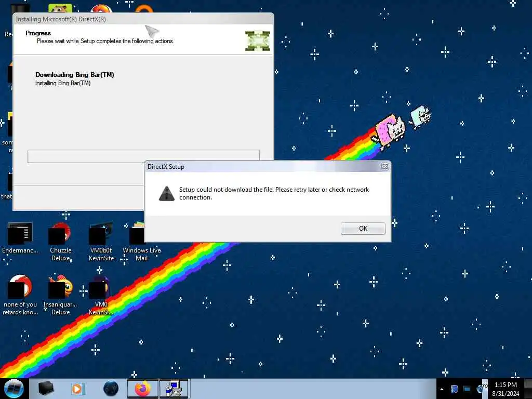Close the DirectX Setup error dialog
This screenshot has height=399, width=532.
coord(385,167)
